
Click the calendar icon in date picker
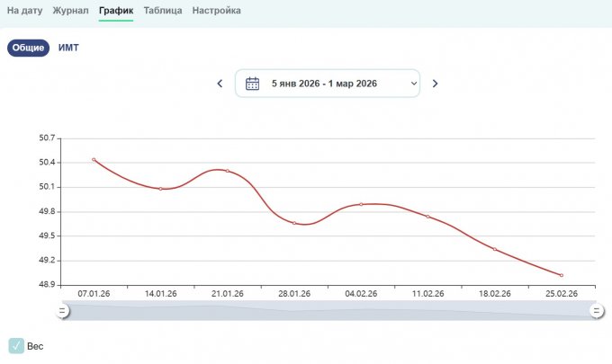point(253,84)
